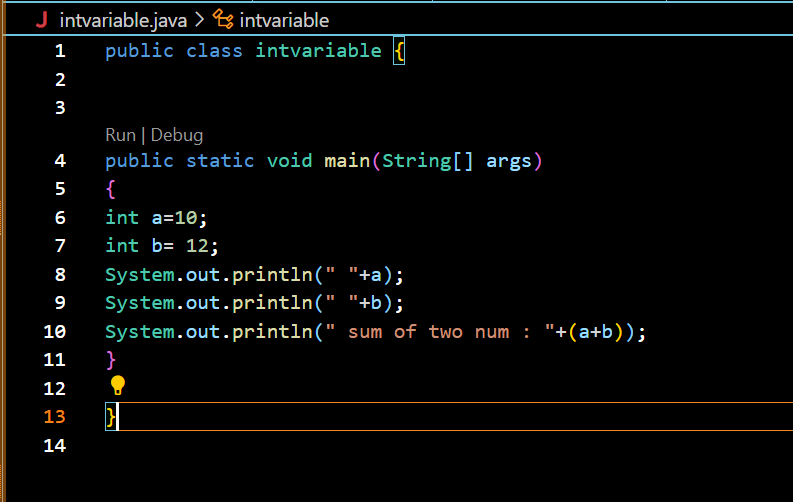Click the pink closing brace on line 11

[x=111, y=360]
